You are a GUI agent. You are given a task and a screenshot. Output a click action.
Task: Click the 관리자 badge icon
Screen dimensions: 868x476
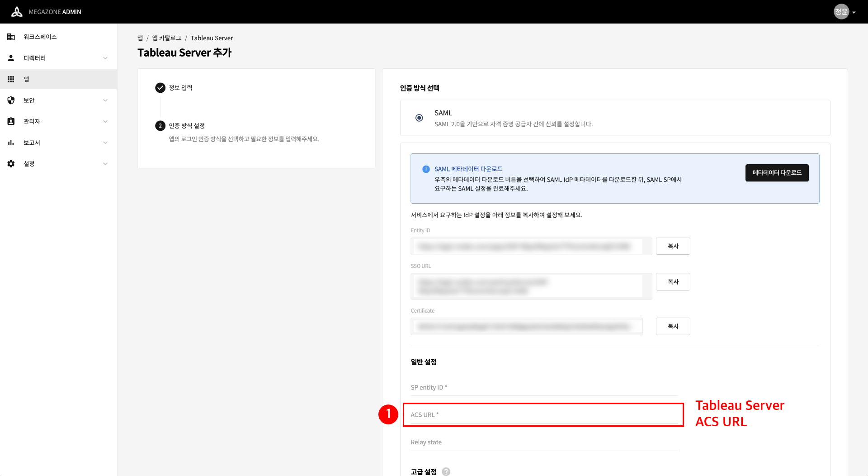tap(11, 121)
